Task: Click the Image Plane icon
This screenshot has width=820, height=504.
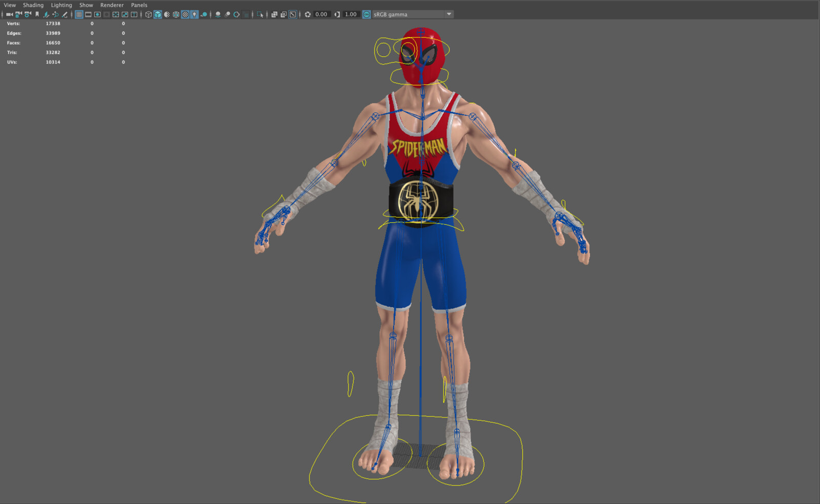Action: [46, 14]
